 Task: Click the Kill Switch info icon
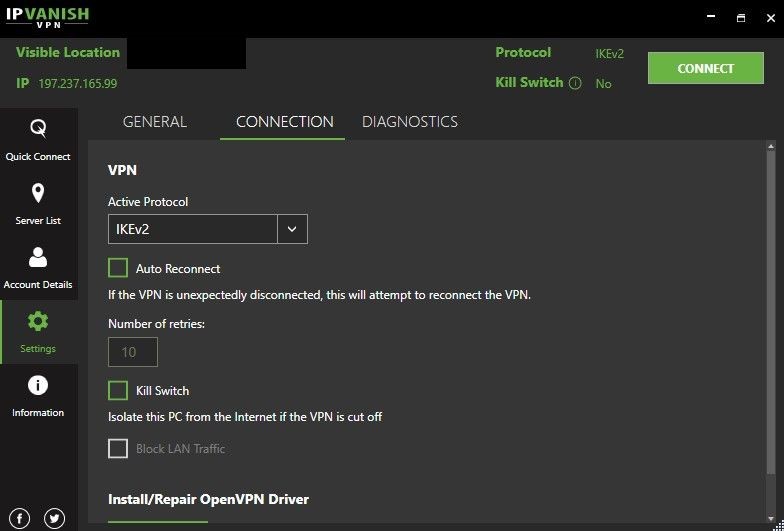[575, 83]
